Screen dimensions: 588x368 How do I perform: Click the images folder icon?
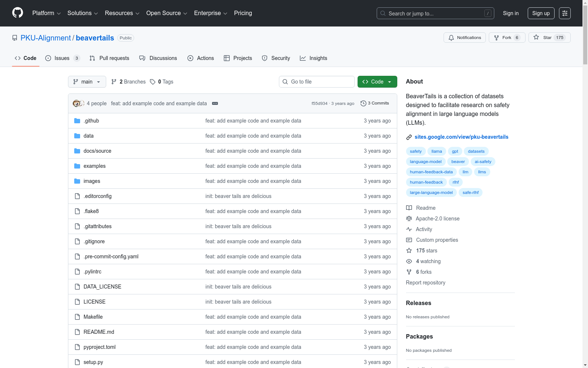[77, 181]
